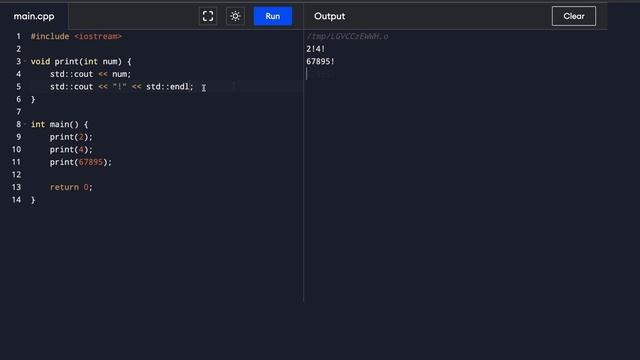The image size is (640, 360).
Task: Click the #include <iostream> line
Action: (x=76, y=36)
